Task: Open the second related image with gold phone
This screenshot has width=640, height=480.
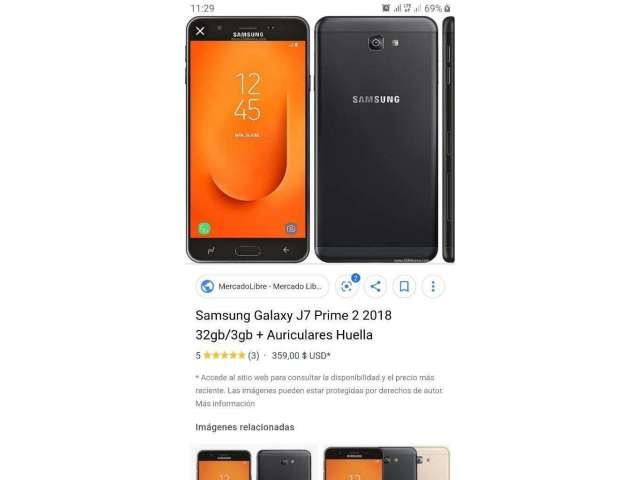Action: click(x=387, y=464)
